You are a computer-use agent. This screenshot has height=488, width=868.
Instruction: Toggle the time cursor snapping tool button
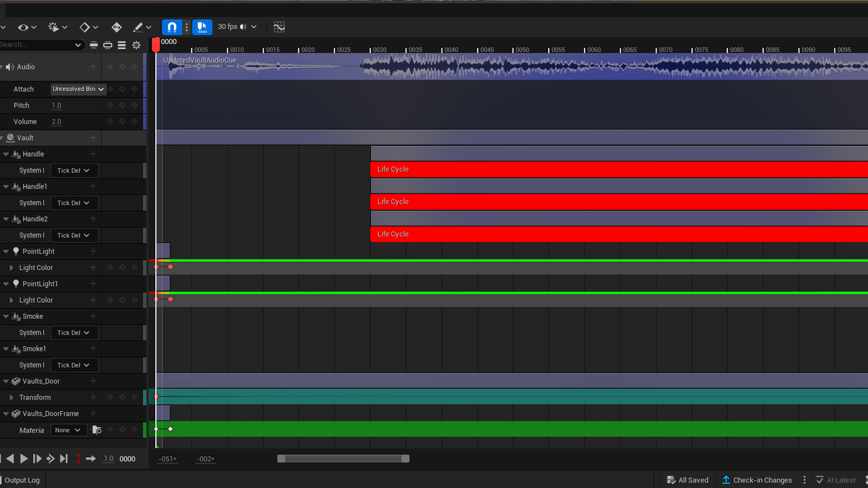(x=202, y=27)
